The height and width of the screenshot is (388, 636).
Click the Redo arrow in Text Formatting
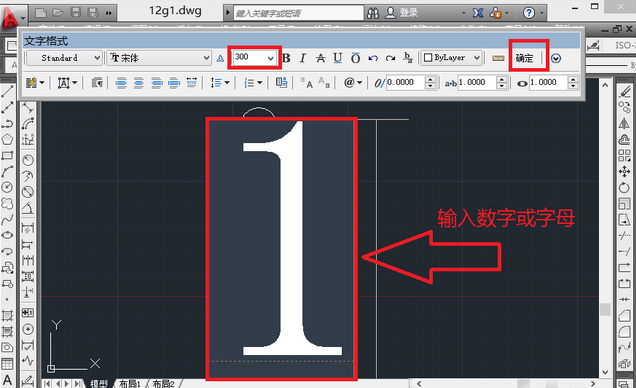pos(391,58)
